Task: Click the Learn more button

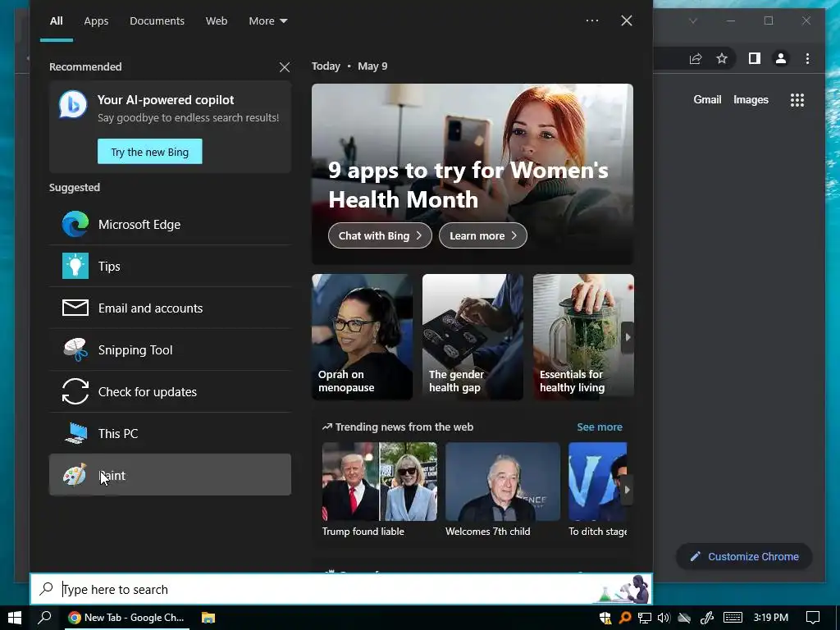Action: (482, 235)
